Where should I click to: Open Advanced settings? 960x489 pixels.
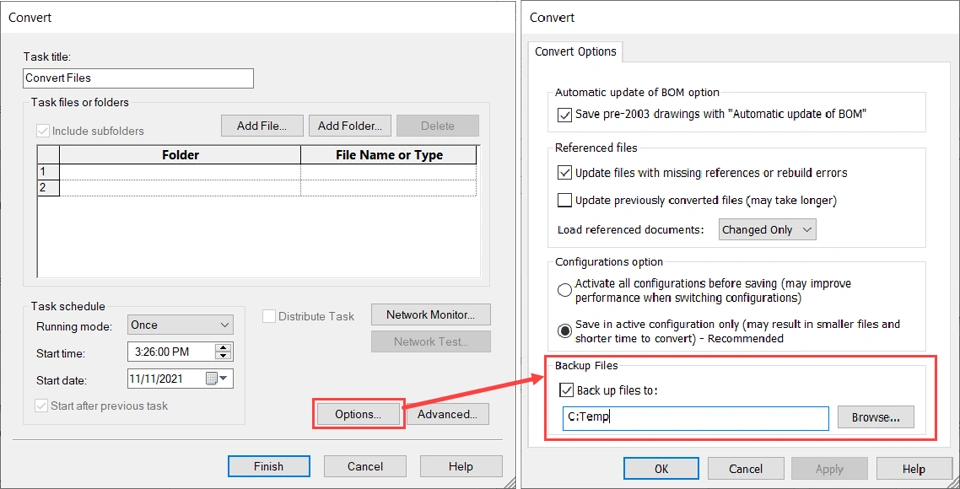click(447, 414)
